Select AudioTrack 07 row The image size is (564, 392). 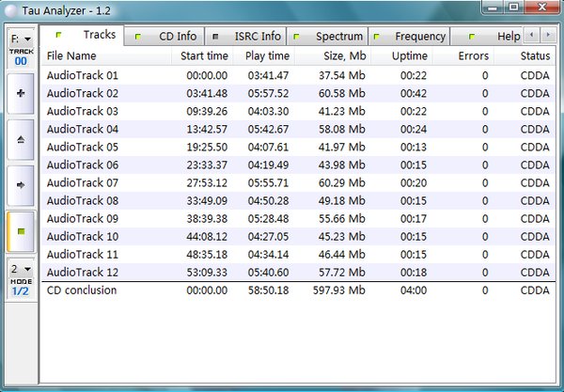pyautogui.click(x=298, y=183)
